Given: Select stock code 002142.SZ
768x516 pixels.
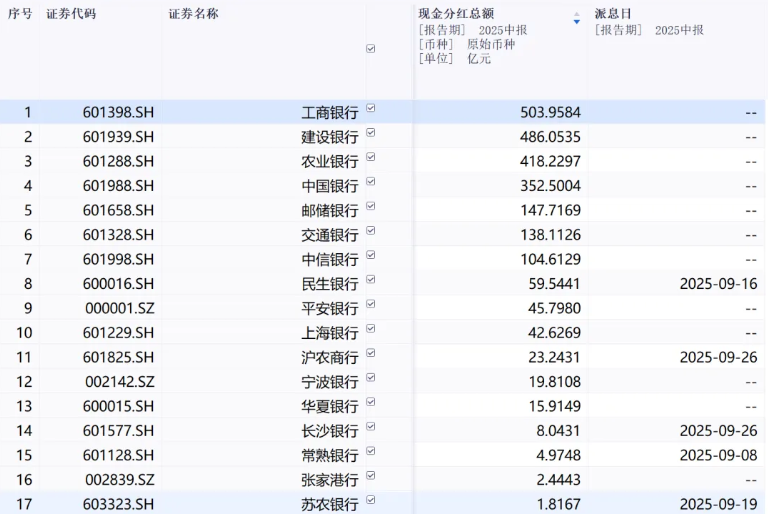Looking at the screenshot, I should point(120,382).
